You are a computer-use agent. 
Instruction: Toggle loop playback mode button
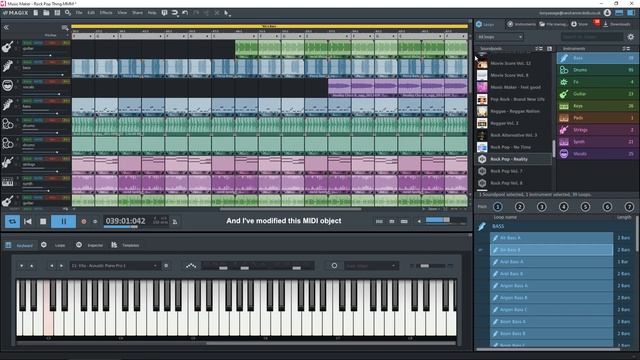(12, 221)
